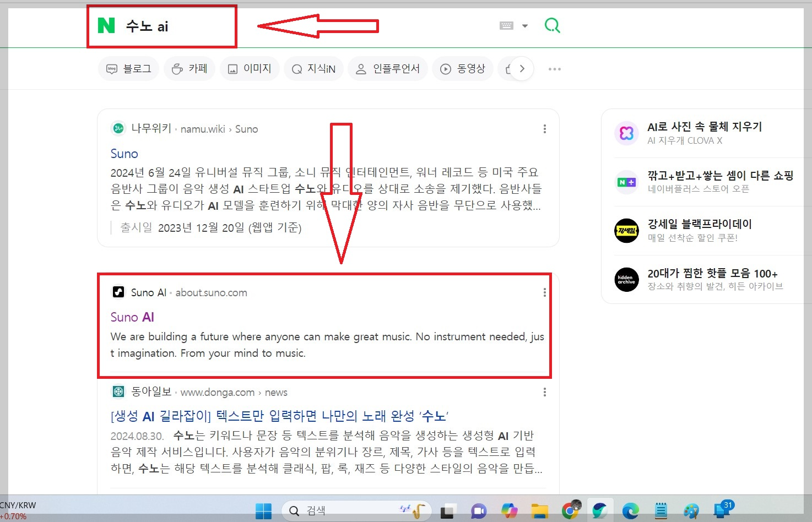Open 강세일 블랙프라이데이 link
The height and width of the screenshot is (522, 812).
[700, 224]
